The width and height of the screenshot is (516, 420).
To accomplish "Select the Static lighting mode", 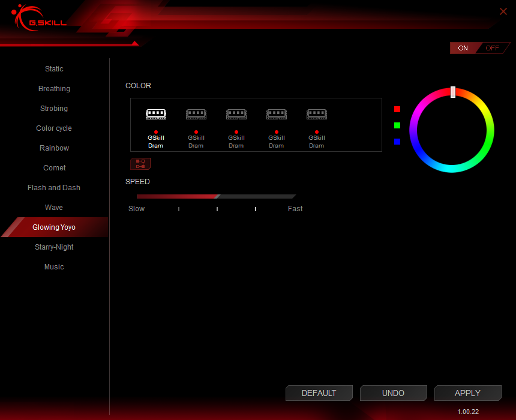I will [54, 68].
